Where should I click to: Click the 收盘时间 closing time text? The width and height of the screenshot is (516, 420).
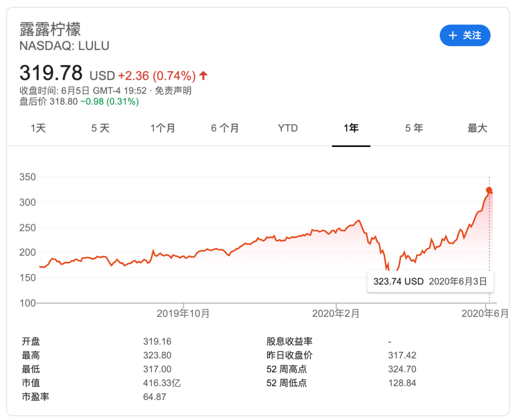83,90
